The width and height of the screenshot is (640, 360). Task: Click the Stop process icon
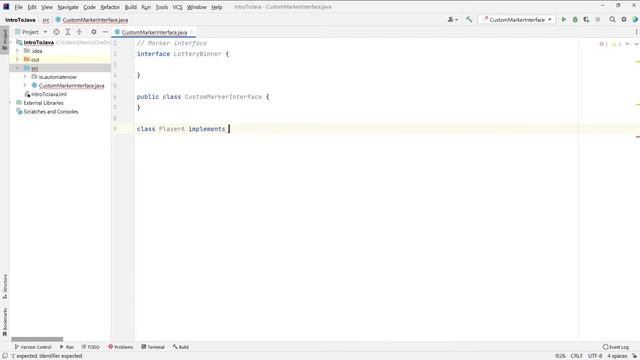click(x=598, y=19)
